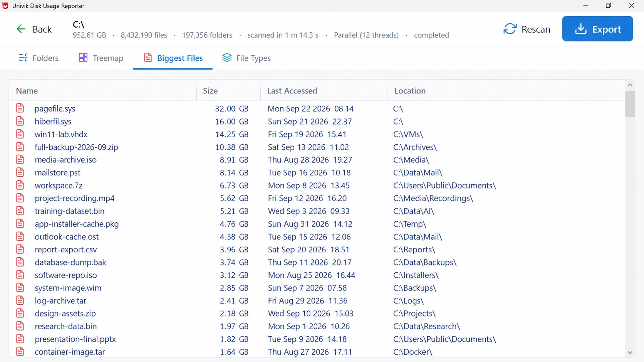Screen dimensions: 644x362
Task: Click the file icon next to training-dataset.bin
Action: point(20,211)
